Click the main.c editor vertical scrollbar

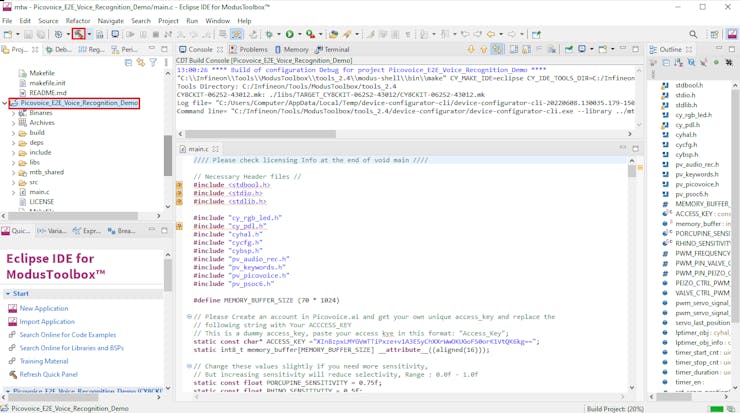tap(632, 270)
